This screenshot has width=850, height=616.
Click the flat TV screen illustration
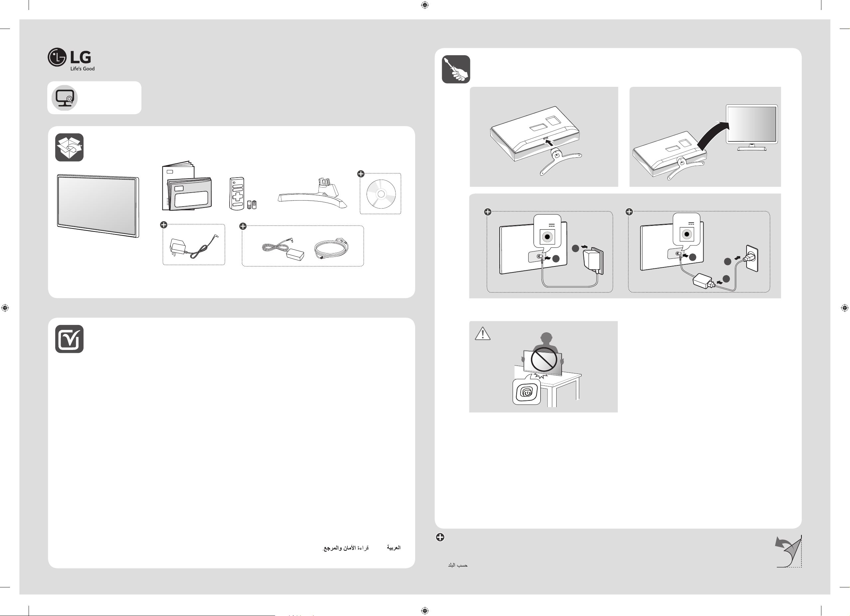point(98,206)
